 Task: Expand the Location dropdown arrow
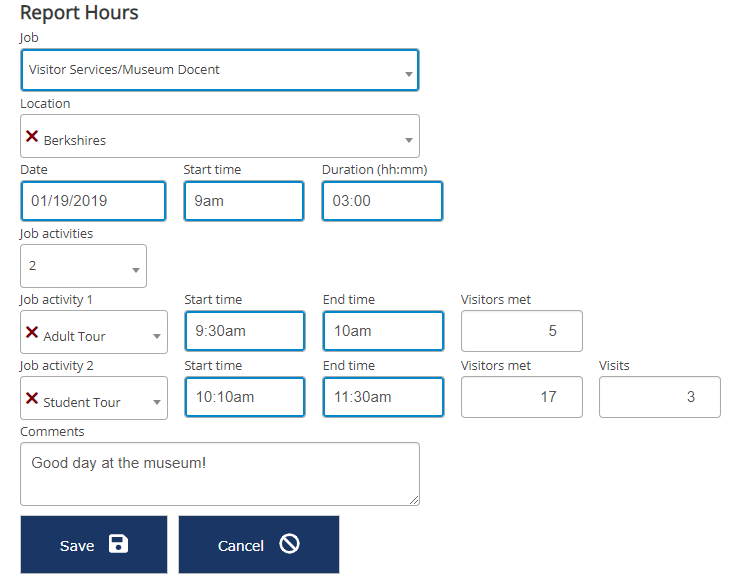(408, 140)
